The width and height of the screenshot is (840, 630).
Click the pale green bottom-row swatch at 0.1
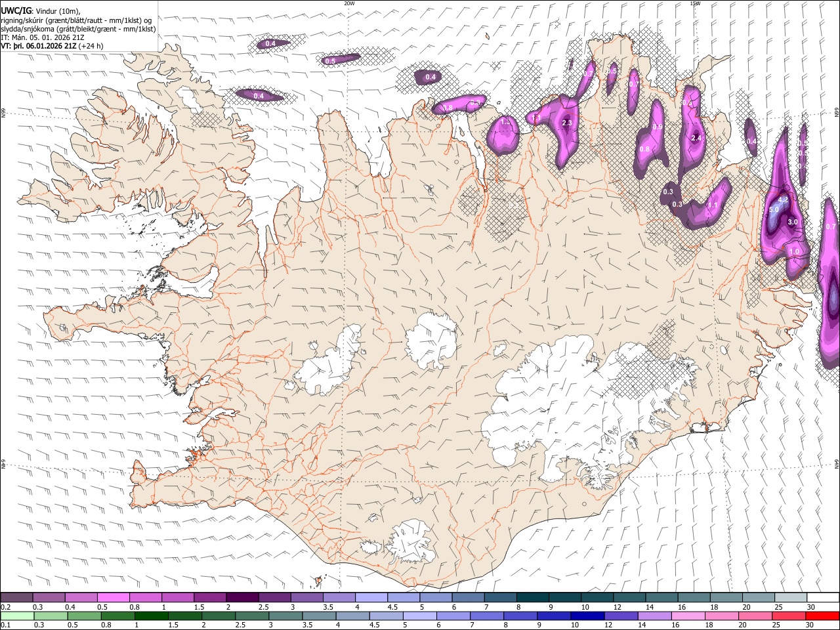[x=17, y=616]
